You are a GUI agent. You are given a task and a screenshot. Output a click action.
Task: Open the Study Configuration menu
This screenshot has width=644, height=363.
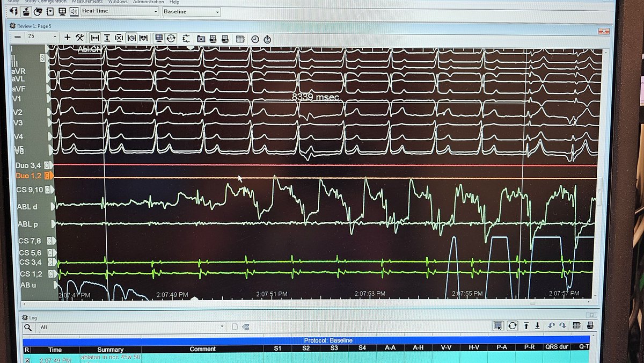click(x=45, y=2)
